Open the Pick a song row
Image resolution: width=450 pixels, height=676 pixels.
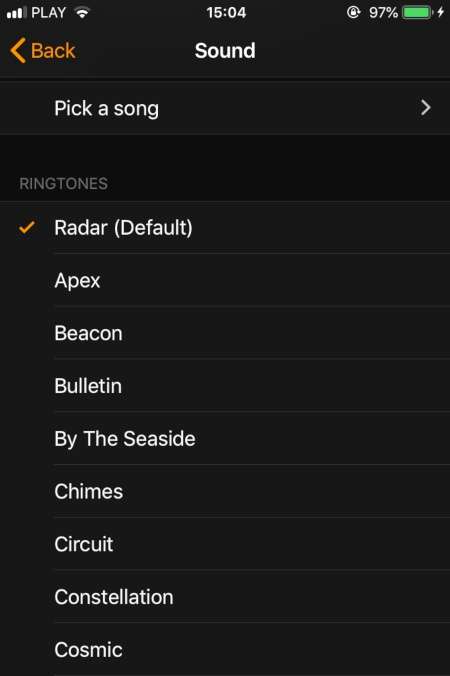pos(225,108)
